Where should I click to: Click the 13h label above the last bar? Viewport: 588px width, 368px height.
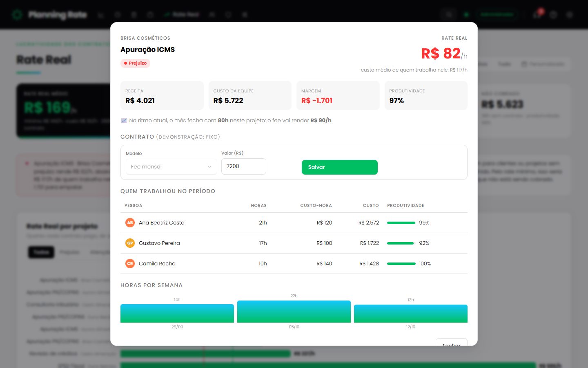pyautogui.click(x=411, y=300)
